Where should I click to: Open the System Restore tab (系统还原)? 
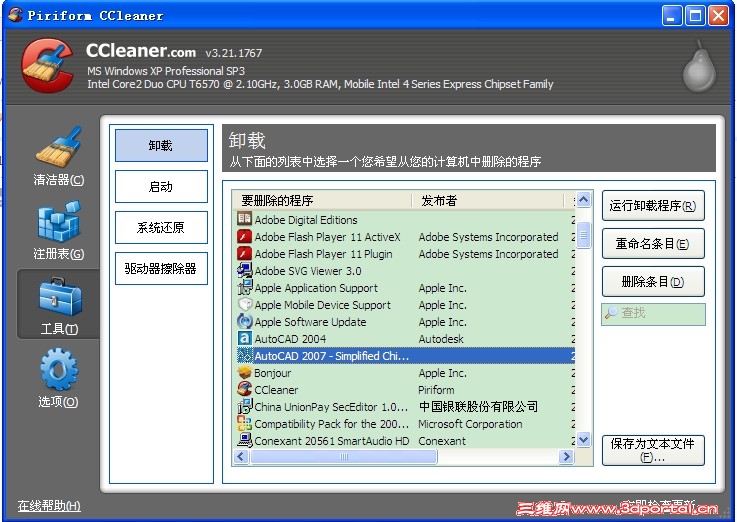(x=161, y=227)
